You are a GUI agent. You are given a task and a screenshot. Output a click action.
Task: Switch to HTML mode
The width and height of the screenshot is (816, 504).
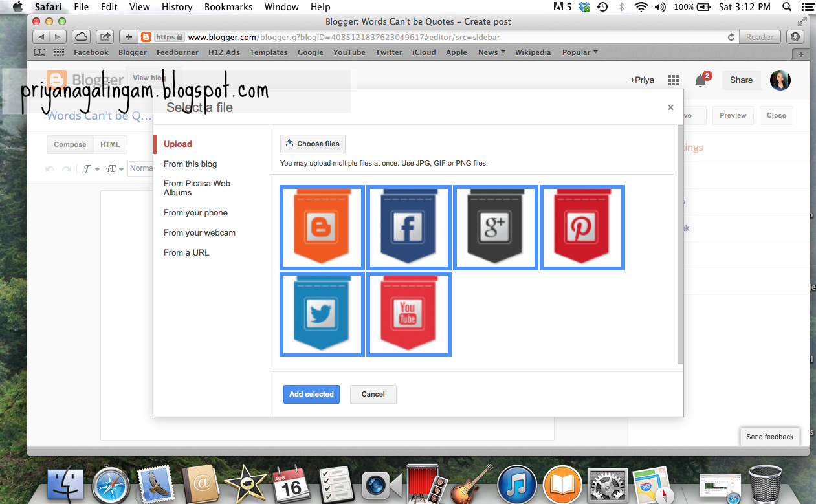pyautogui.click(x=110, y=144)
